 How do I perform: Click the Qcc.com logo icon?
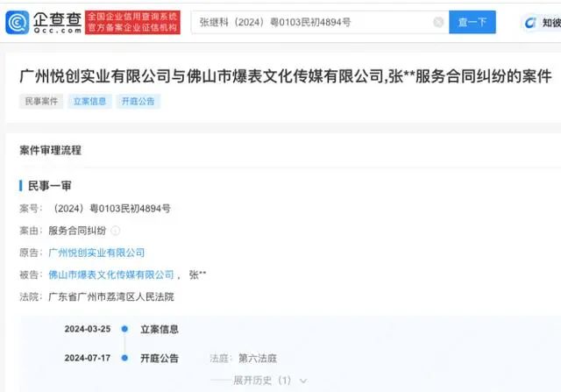click(x=18, y=23)
